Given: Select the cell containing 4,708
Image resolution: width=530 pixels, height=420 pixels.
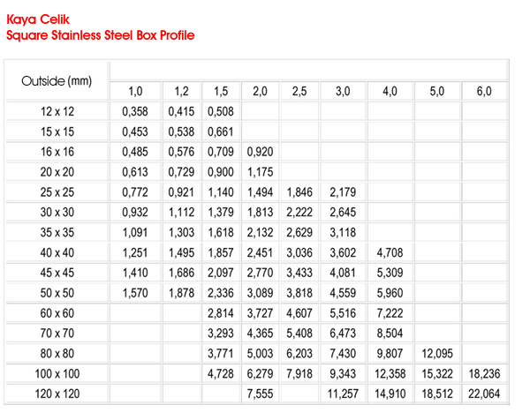Looking at the screenshot, I should click(x=390, y=252).
